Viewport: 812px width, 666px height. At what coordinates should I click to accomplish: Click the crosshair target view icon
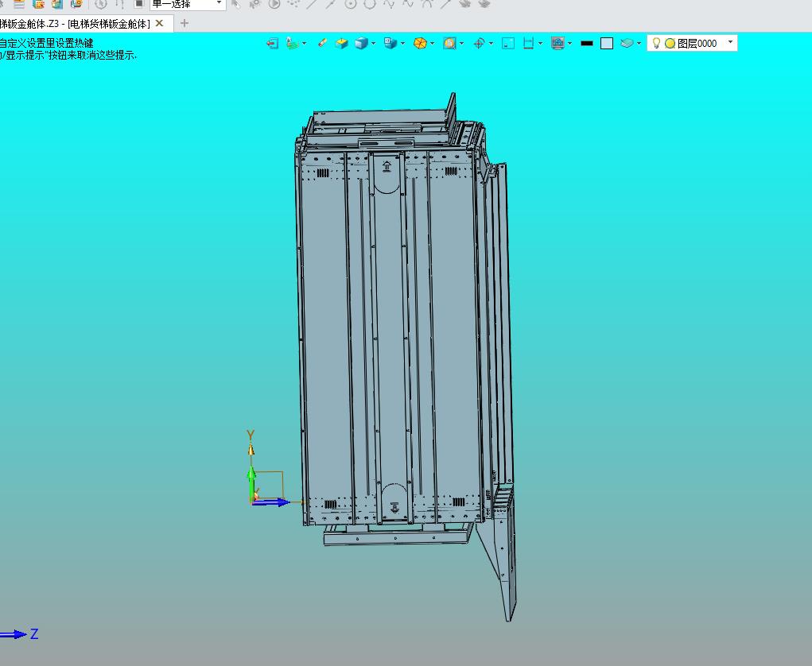point(479,44)
